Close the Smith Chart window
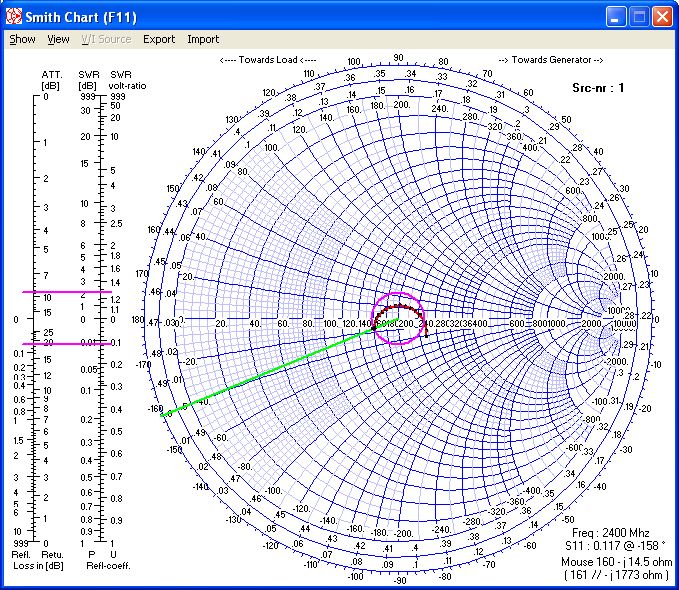This screenshot has width=679, height=590. pos(663,17)
